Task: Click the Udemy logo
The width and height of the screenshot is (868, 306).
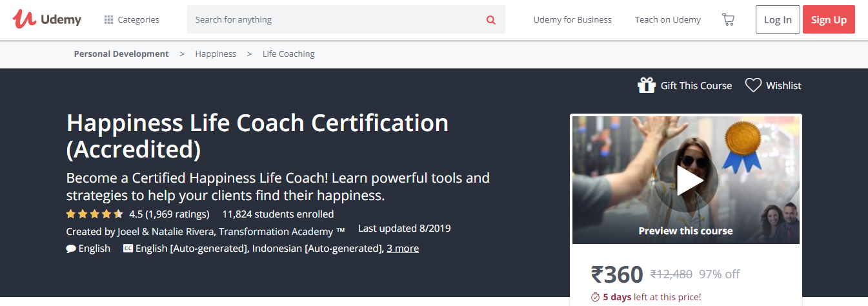Action: click(47, 19)
